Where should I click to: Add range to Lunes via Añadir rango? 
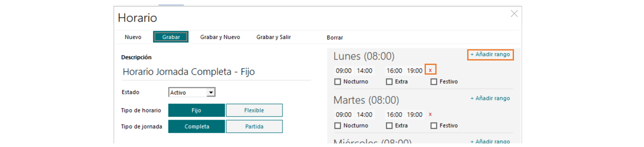pyautogui.click(x=490, y=54)
